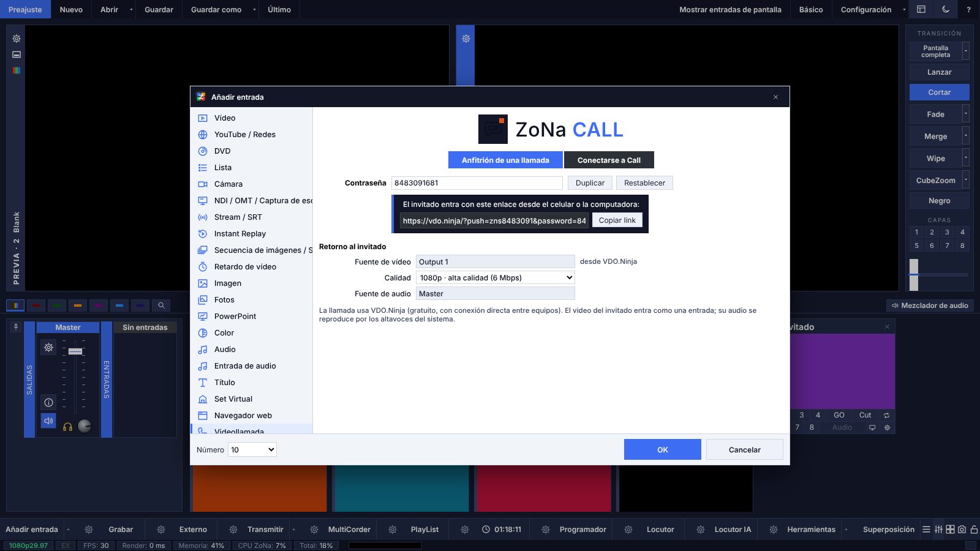Select Navegador web input type

pos(252,416)
